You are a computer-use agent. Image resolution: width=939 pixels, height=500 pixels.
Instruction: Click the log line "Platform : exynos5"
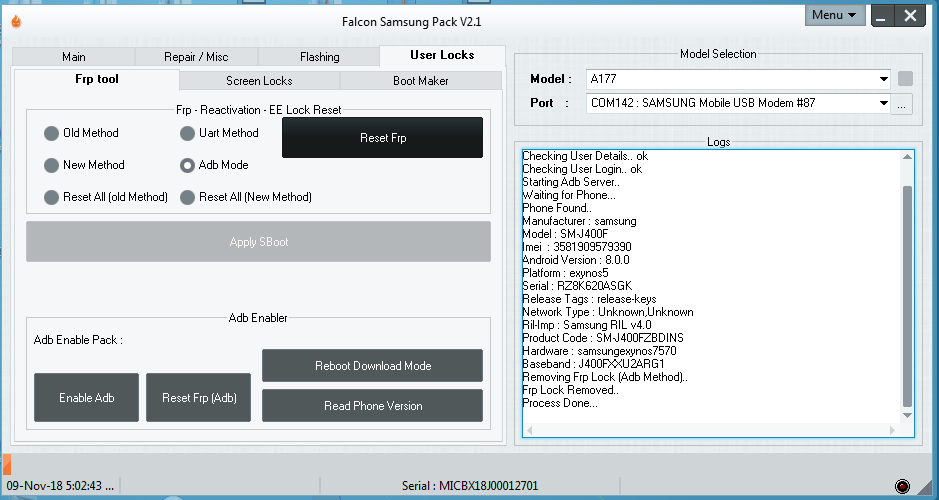coord(565,273)
